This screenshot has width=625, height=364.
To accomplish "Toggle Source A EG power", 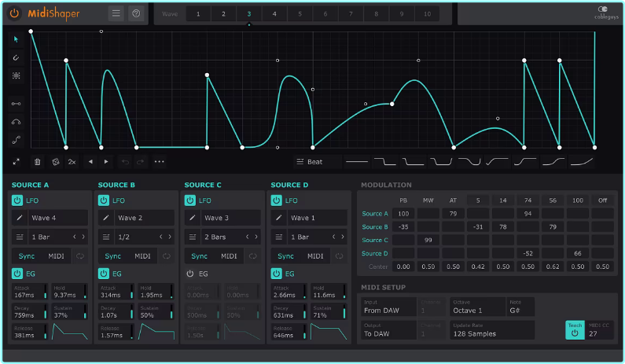I will click(17, 274).
